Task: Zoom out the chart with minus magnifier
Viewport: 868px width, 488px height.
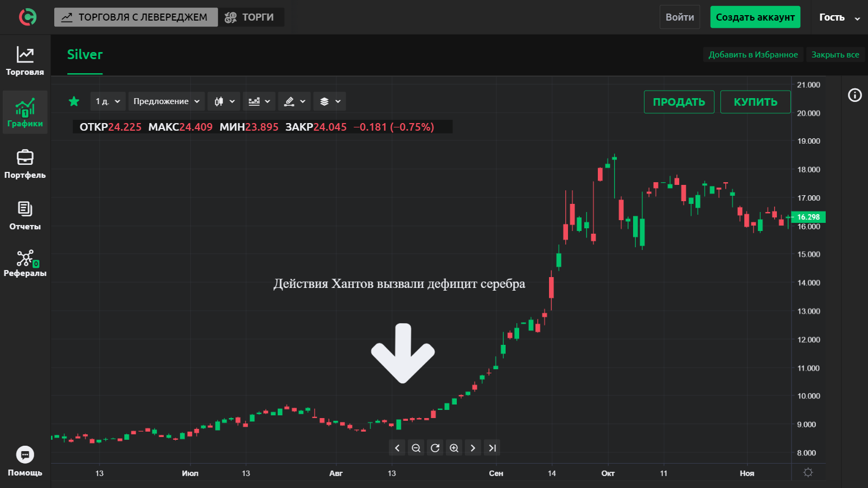Action: pos(416,448)
